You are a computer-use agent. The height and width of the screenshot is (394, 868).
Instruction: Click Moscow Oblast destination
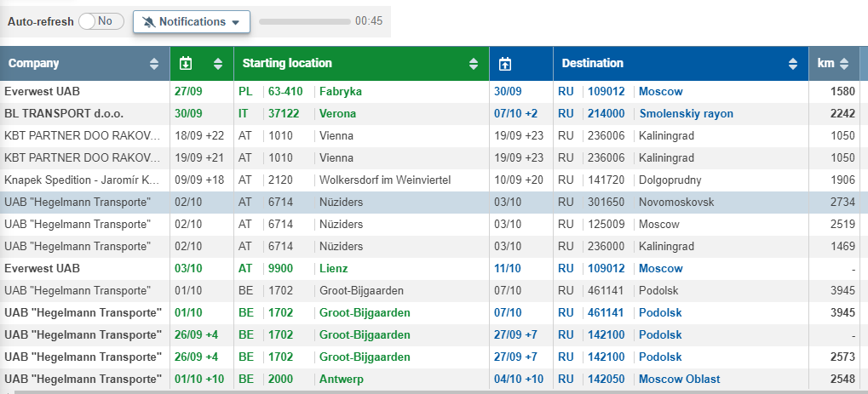coord(679,379)
